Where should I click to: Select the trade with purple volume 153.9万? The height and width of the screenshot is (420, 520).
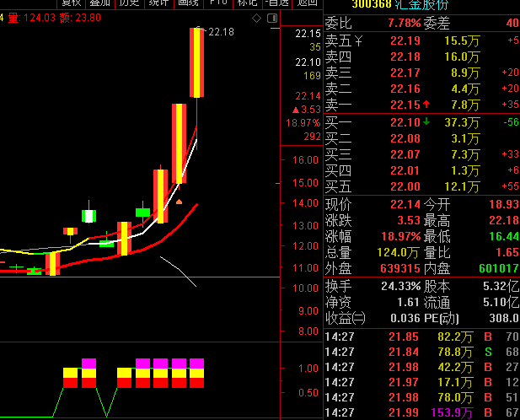coord(422,412)
